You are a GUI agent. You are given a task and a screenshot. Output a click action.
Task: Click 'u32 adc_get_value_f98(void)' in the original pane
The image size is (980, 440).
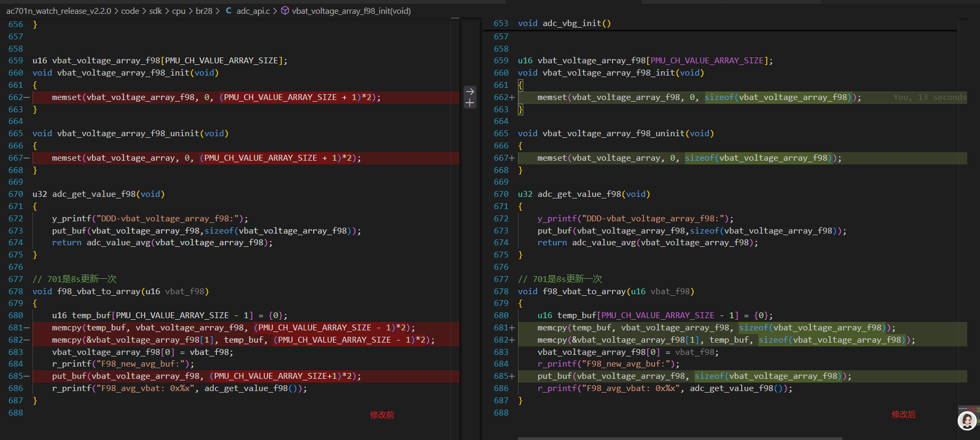pos(98,194)
